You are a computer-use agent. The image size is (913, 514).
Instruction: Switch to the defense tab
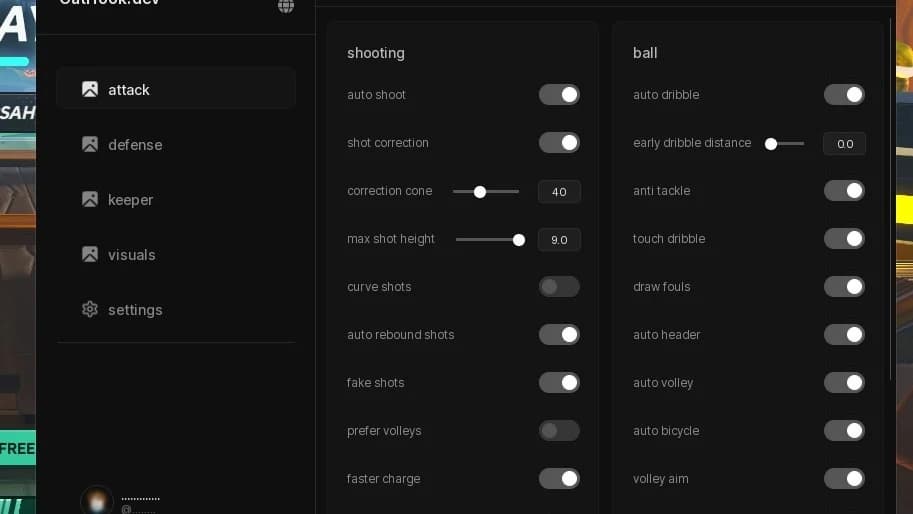[176, 144]
